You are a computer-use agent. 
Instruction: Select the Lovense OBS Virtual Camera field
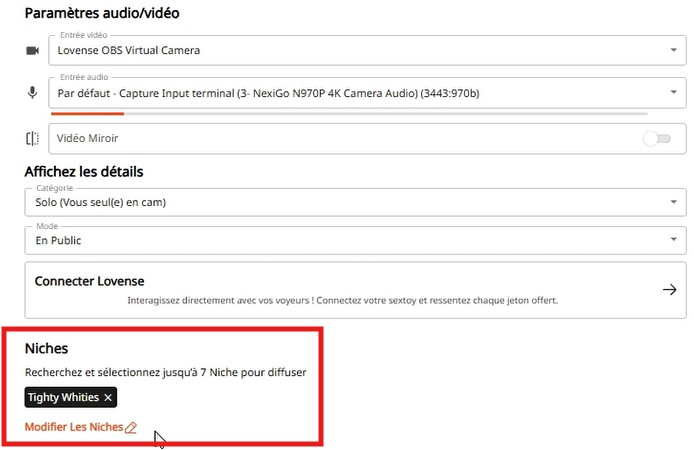367,50
